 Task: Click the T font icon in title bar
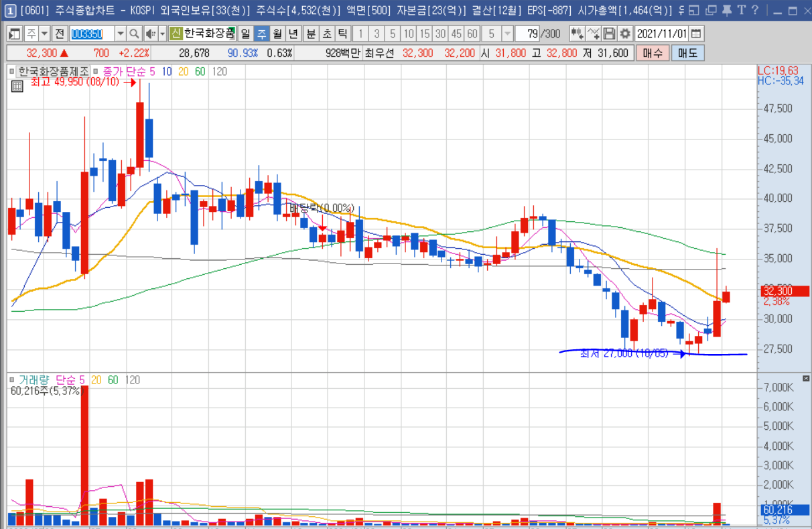point(741,10)
